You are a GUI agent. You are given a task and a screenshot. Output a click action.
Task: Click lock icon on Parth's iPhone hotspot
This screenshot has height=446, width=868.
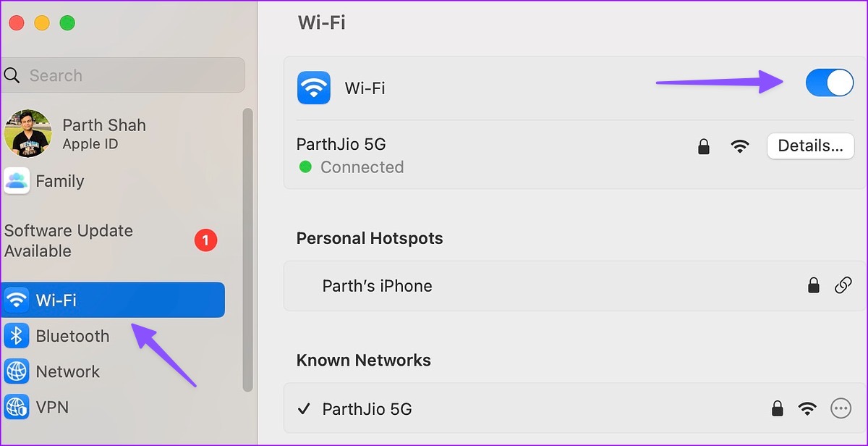[x=814, y=285]
